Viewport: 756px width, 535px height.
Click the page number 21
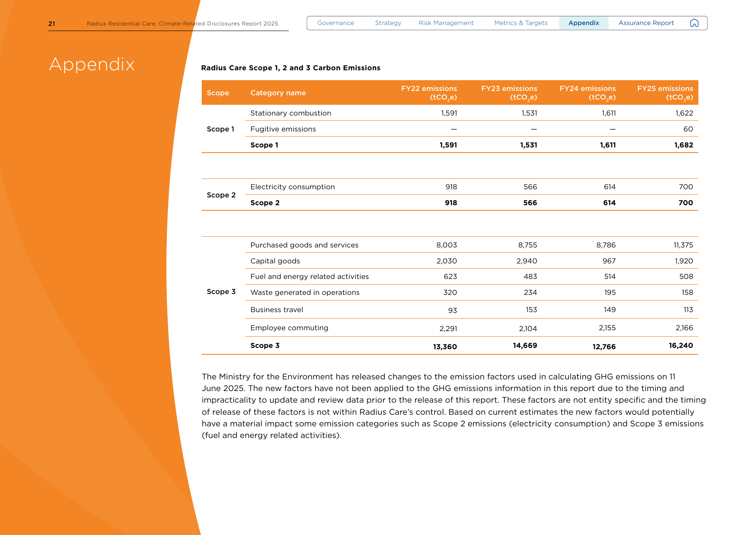pos(52,24)
